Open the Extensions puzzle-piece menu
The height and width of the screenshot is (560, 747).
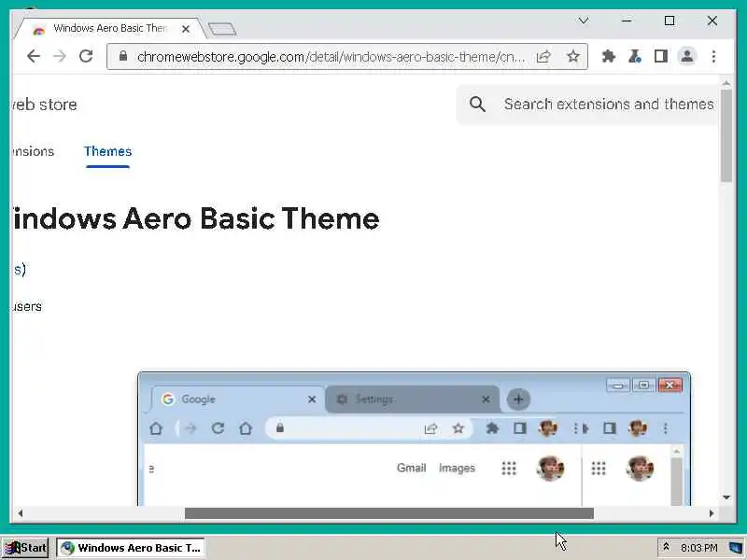609,56
